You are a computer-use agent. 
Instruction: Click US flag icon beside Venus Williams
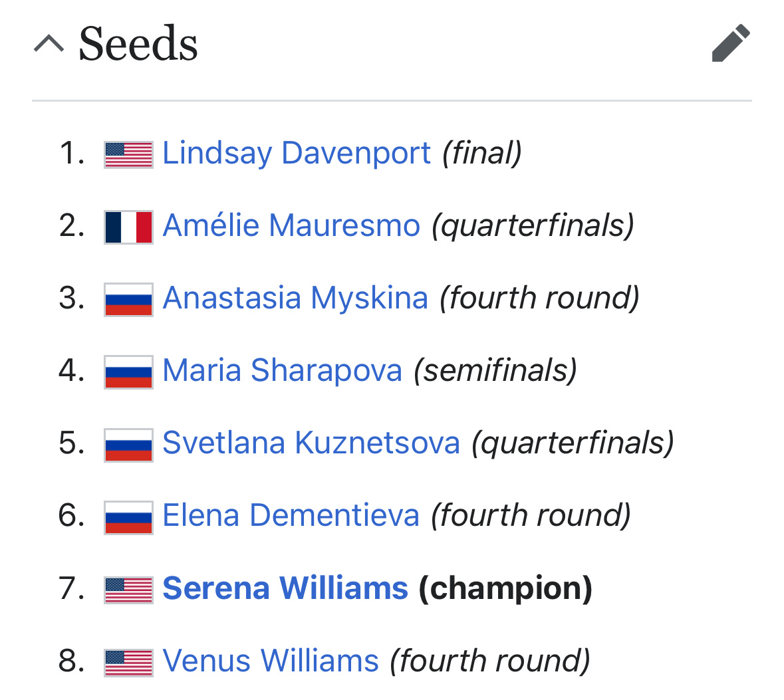click(x=128, y=663)
